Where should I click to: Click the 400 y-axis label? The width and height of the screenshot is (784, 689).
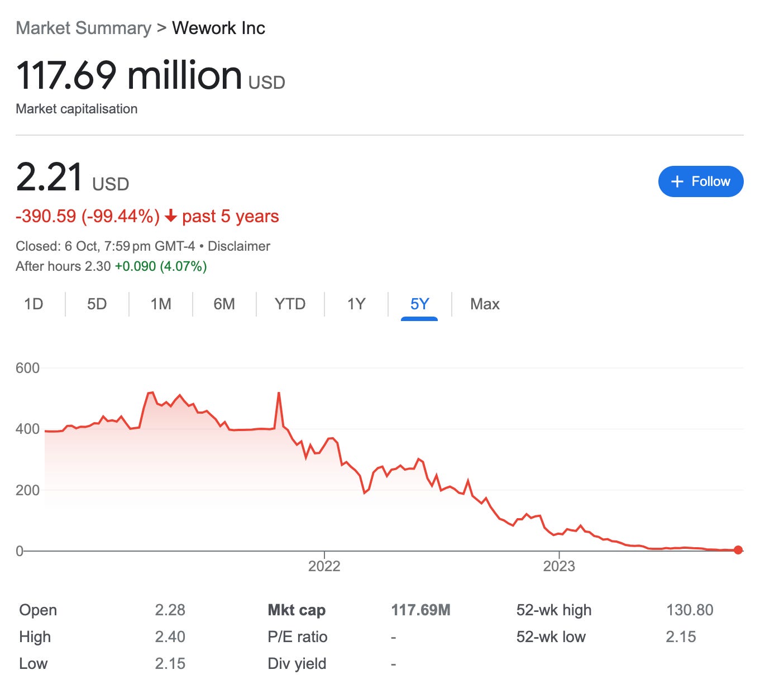pyautogui.click(x=27, y=429)
